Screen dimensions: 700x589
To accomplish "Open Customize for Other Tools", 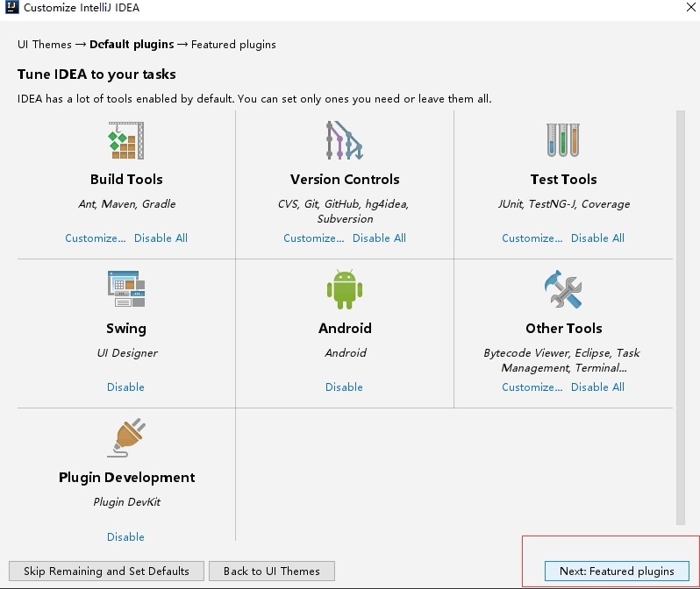I will 532,387.
